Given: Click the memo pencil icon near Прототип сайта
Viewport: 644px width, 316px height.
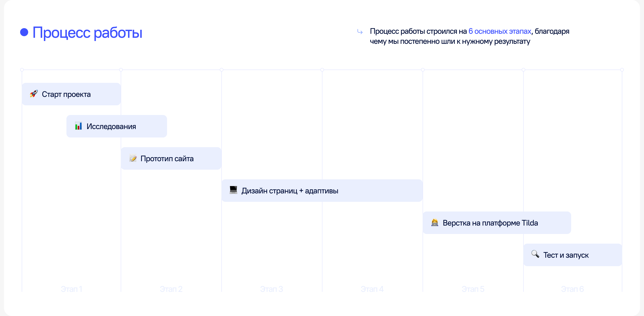Looking at the screenshot, I should click(x=133, y=158).
